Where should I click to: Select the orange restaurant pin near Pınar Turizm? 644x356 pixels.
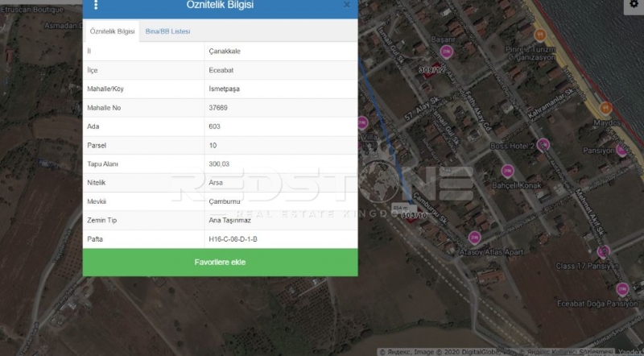[x=540, y=35]
